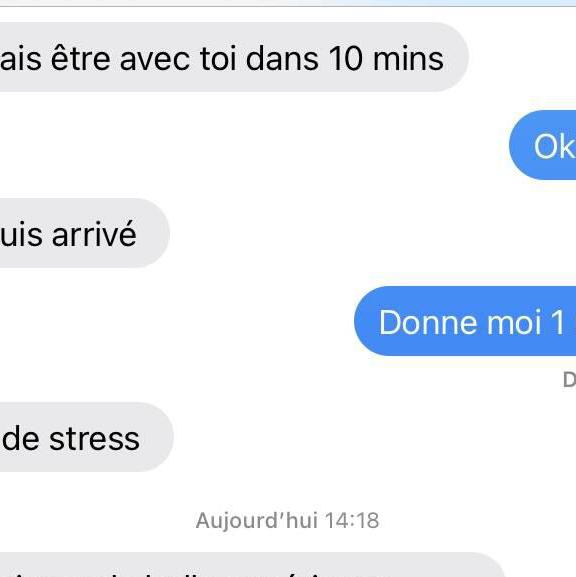
Task: Click the window's top edge bar
Action: pos(288,3)
